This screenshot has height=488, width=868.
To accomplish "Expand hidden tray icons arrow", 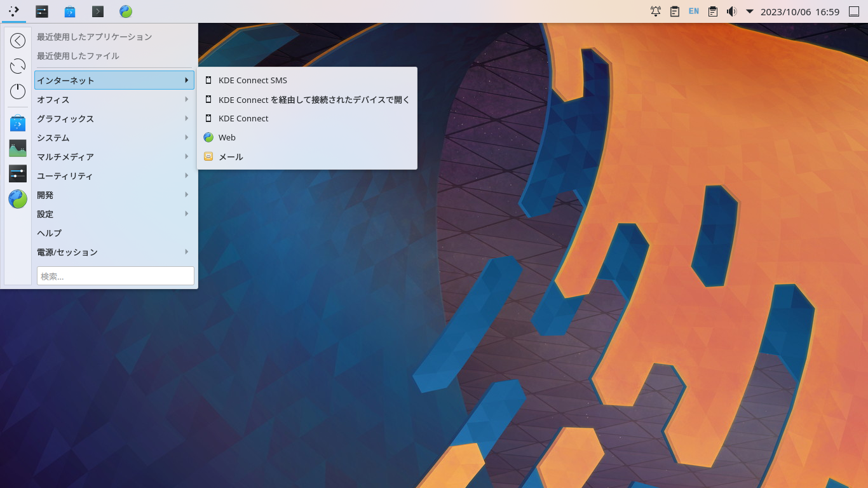I will click(x=750, y=11).
